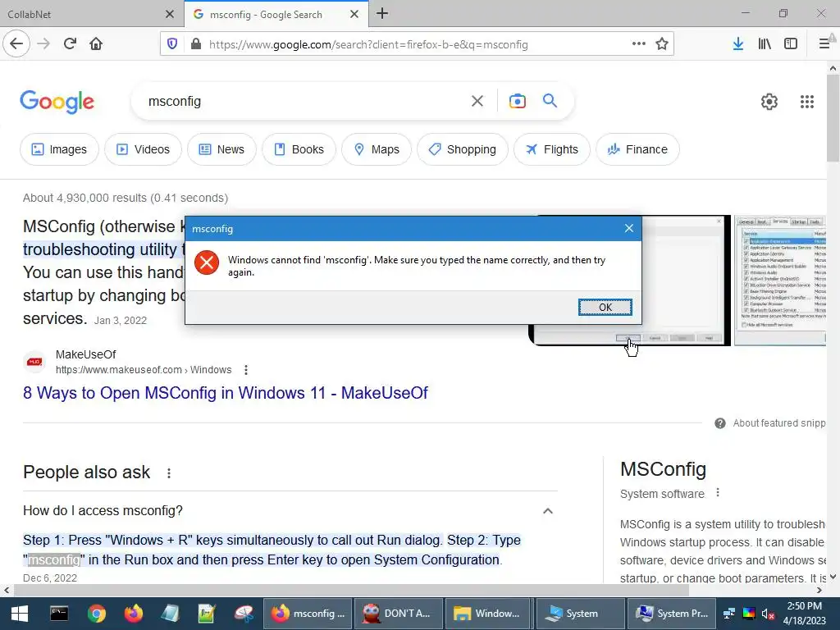The image size is (840, 630).
Task: Filter results by Books
Action: (x=299, y=149)
